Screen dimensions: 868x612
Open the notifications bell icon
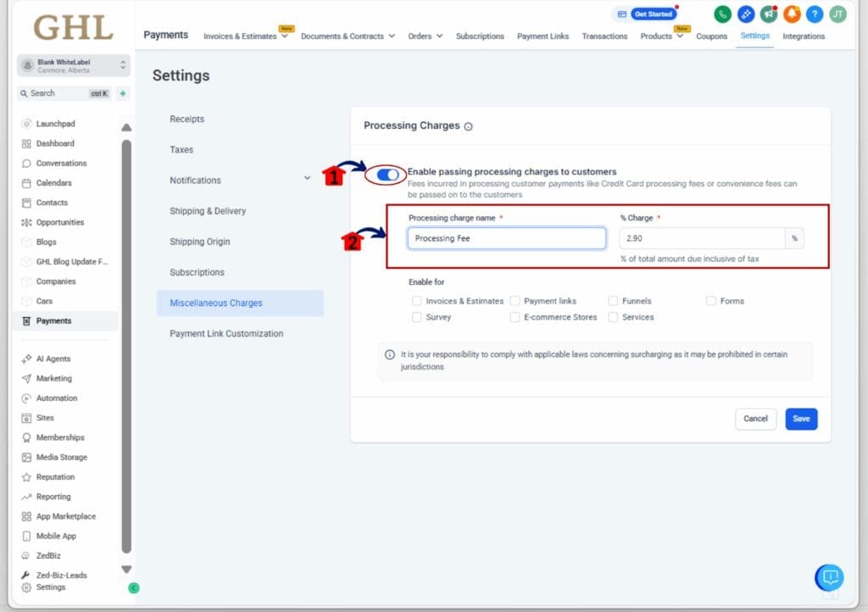tap(790, 14)
